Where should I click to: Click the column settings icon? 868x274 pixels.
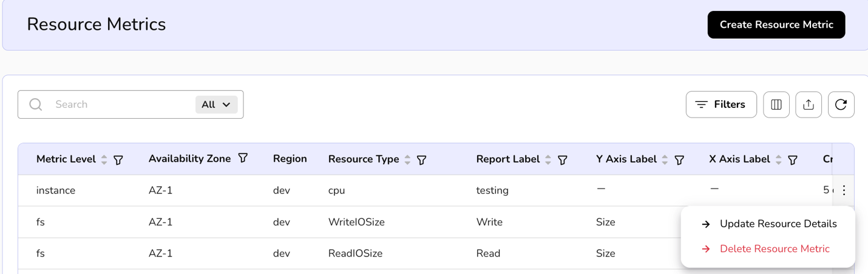[x=776, y=105]
